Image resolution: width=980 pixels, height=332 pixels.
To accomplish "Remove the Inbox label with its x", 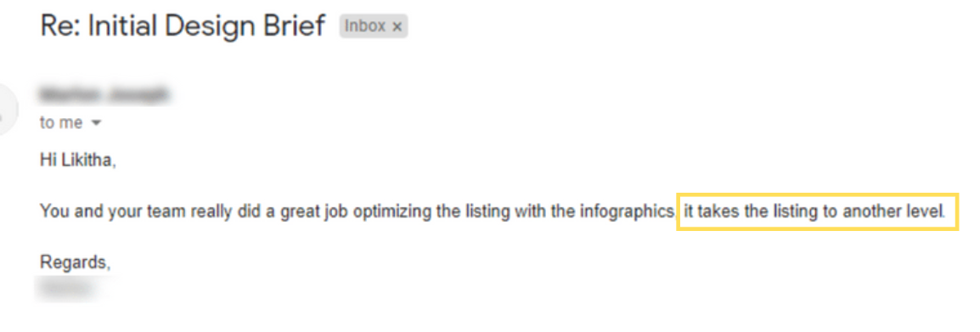I will click(x=397, y=27).
